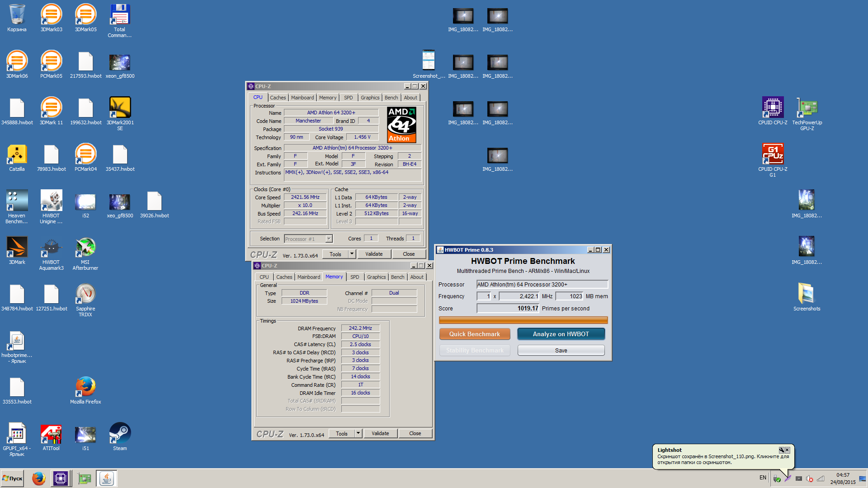Open the hwbotprime shortcut on desktop
The height and width of the screenshot is (488, 868).
17,347
